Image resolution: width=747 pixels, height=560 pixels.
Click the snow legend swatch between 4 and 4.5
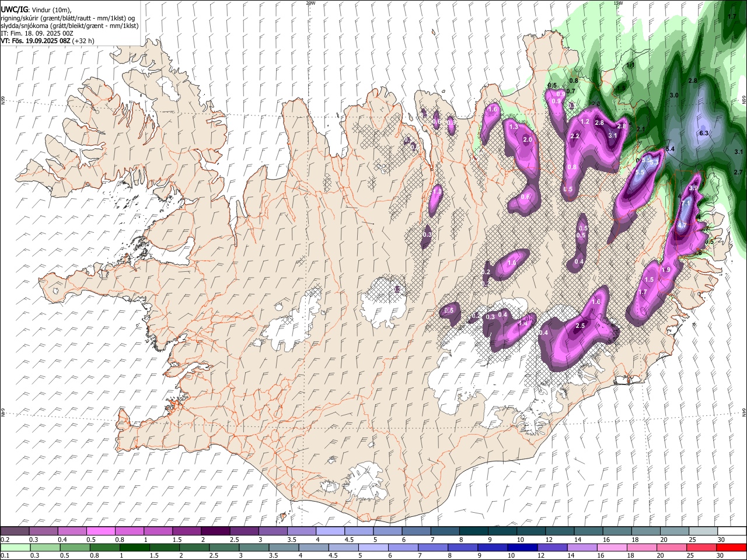click(x=330, y=531)
